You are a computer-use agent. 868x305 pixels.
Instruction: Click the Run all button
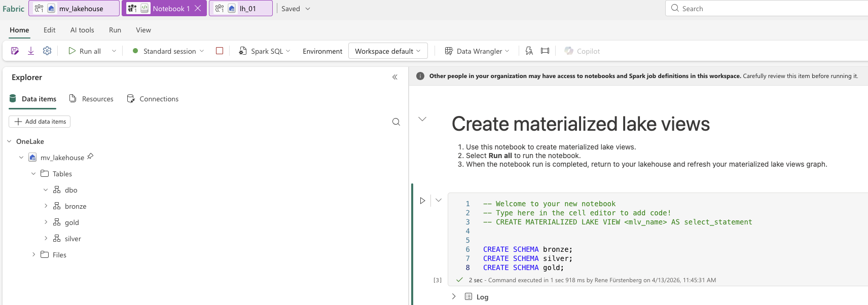click(85, 51)
